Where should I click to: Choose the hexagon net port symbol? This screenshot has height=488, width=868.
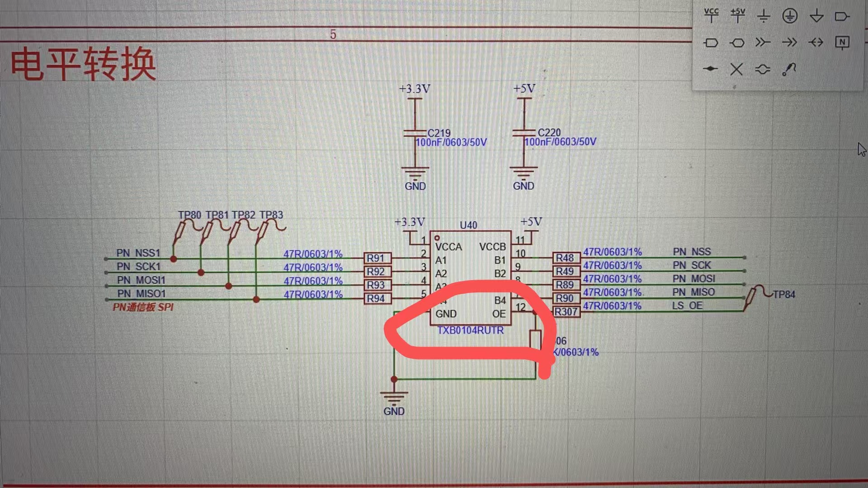(737, 43)
